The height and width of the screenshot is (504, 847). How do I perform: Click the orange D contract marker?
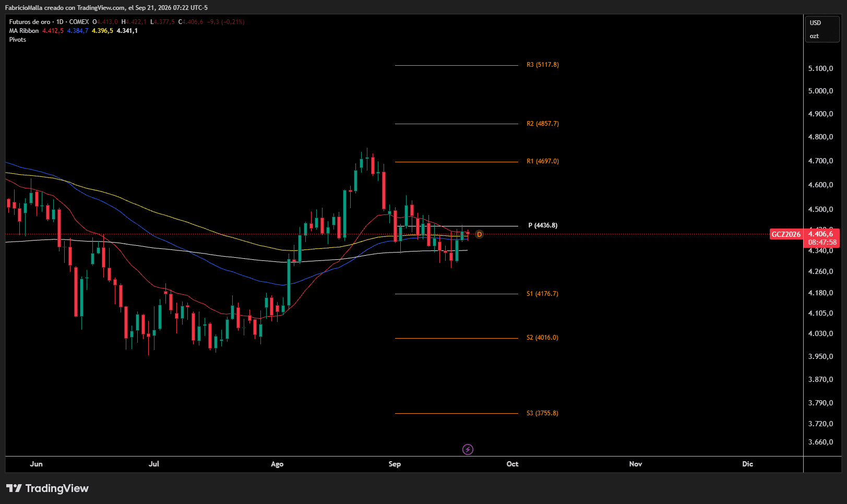479,234
